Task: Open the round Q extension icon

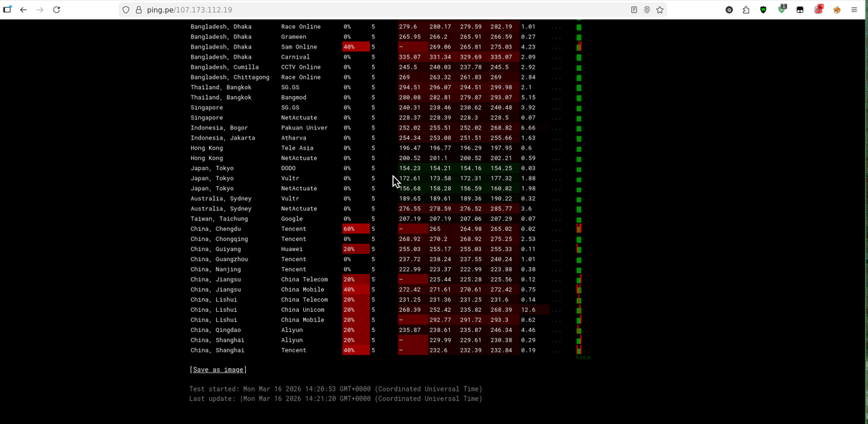Action: click(729, 10)
